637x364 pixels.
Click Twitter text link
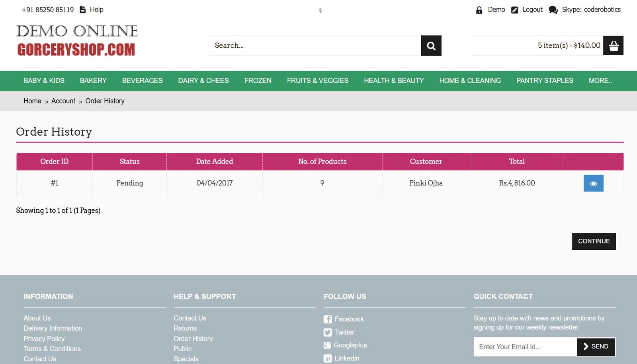pos(344,332)
